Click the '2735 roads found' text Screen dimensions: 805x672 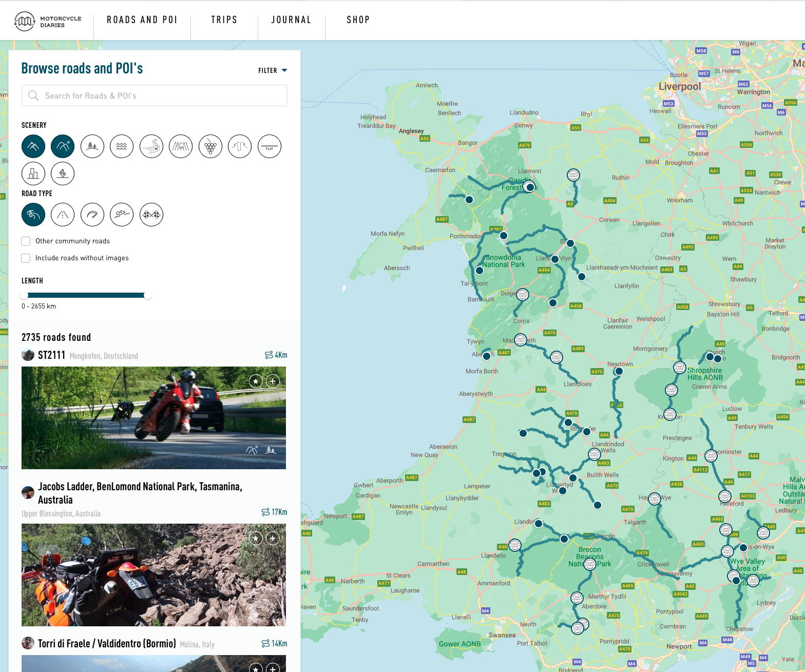[56, 337]
